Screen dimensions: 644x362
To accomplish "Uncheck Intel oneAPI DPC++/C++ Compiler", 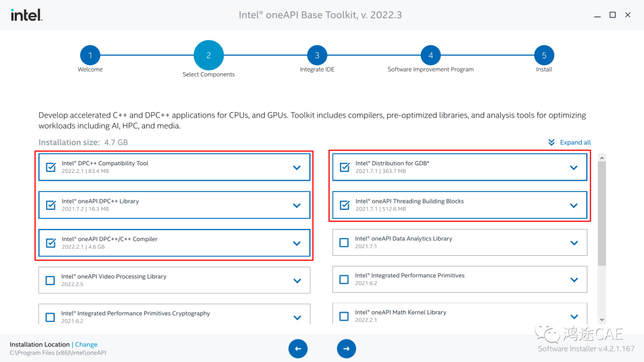I will 51,243.
